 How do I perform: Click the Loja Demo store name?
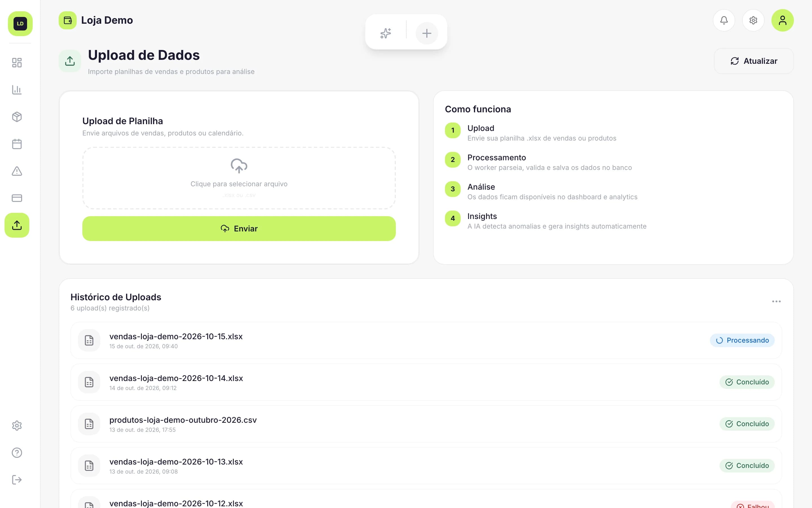(x=107, y=20)
